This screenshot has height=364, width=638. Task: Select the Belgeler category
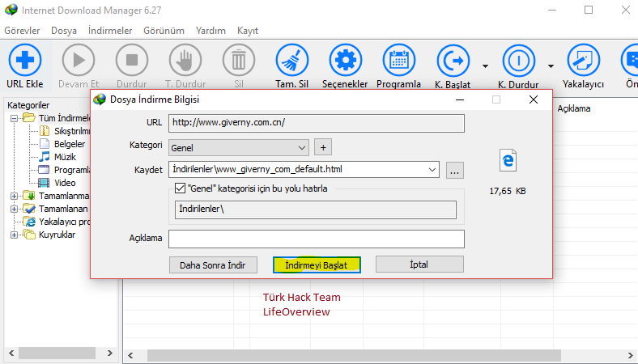(x=70, y=144)
